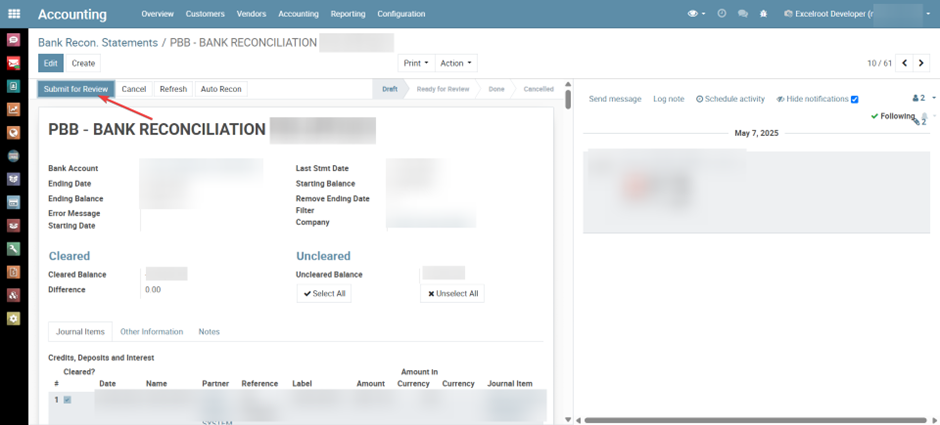Open the blue card app sidebar icon
This screenshot has width=940, height=425.
pyautogui.click(x=13, y=202)
